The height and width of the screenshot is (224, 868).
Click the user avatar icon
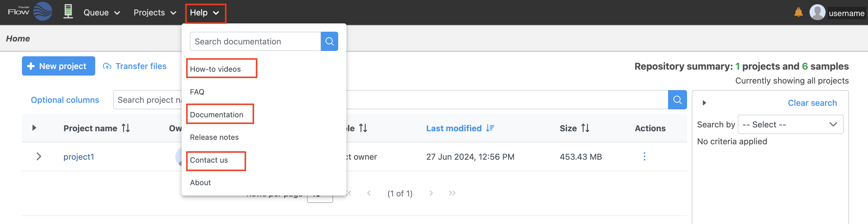(817, 13)
